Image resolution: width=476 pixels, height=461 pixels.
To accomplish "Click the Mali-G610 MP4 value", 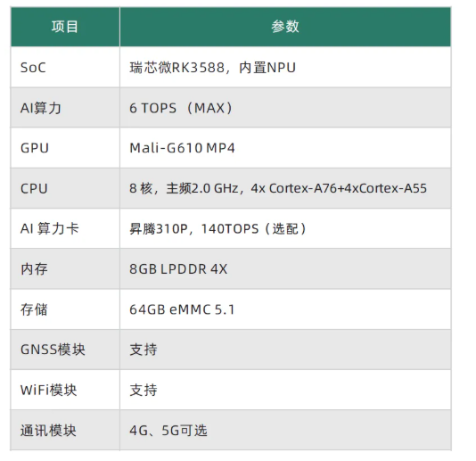I will point(182,148).
